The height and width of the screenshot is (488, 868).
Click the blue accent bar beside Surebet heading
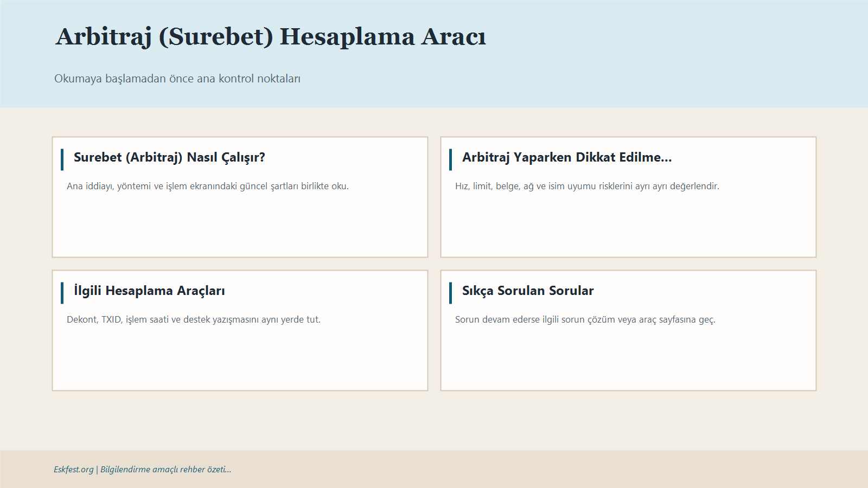coord(62,159)
